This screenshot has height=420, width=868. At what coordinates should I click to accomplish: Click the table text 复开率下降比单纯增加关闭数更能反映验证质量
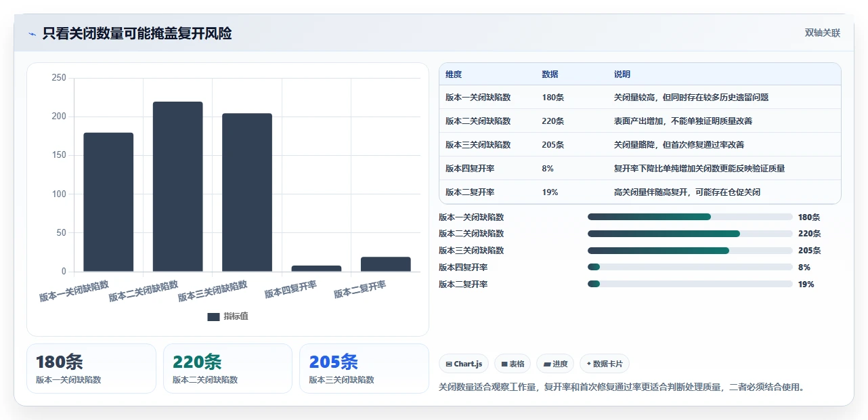tap(699, 169)
